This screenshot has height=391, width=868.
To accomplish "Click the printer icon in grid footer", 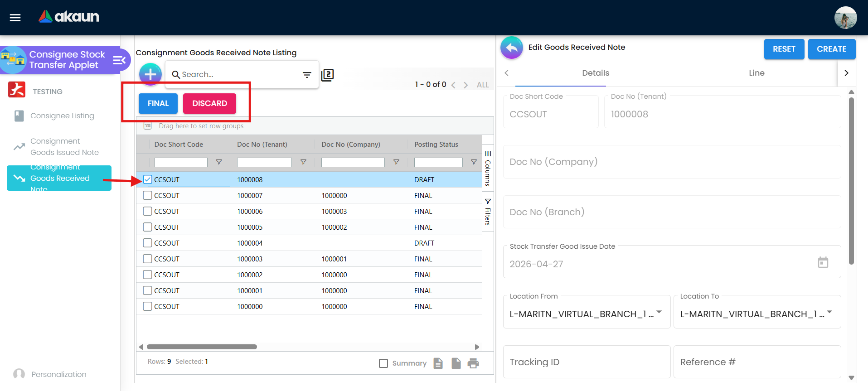I will tap(473, 363).
